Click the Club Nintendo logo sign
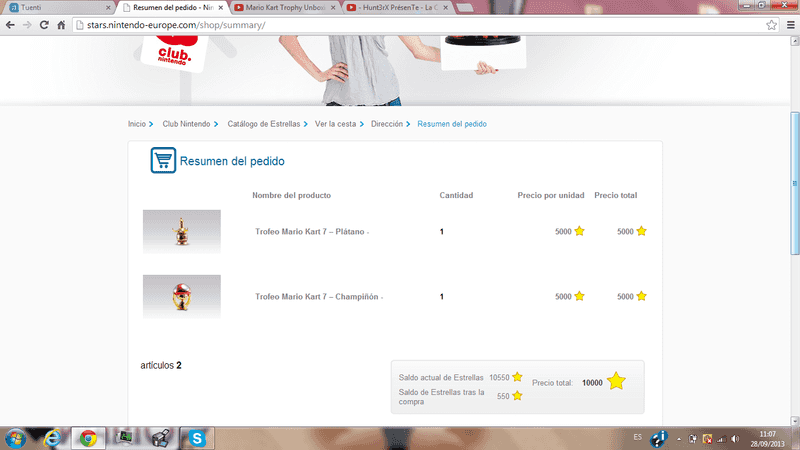 tap(174, 53)
